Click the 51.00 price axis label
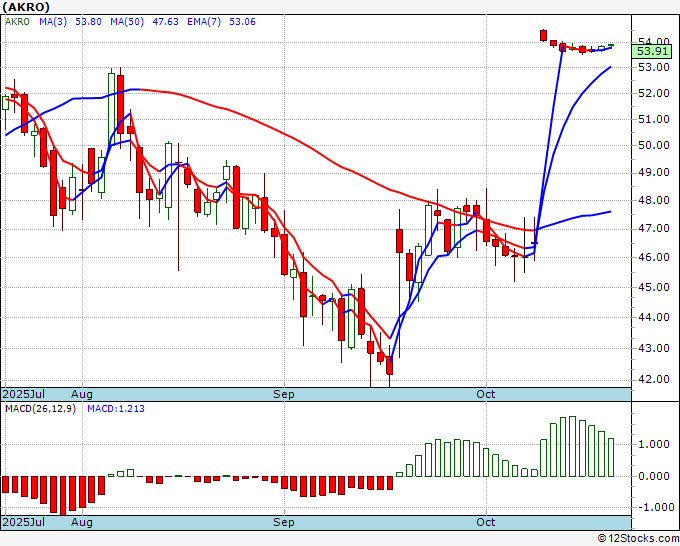 [x=654, y=119]
